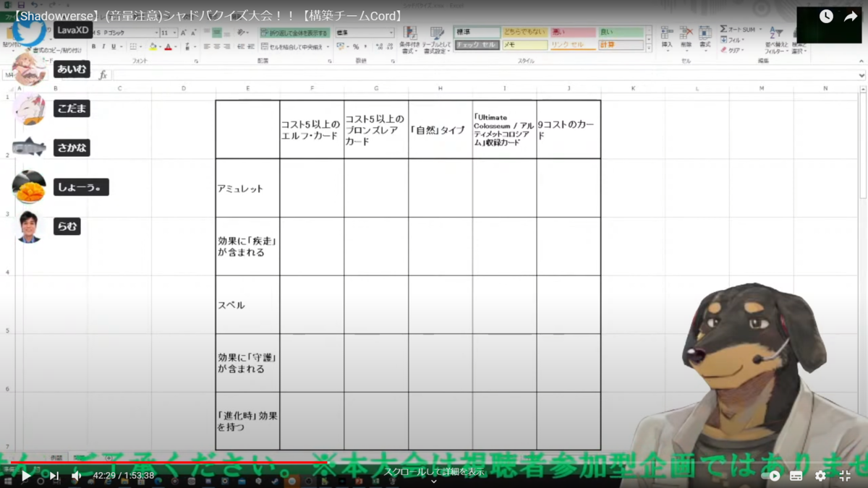Open the font size dropdown
868x488 pixels.
[x=174, y=33]
